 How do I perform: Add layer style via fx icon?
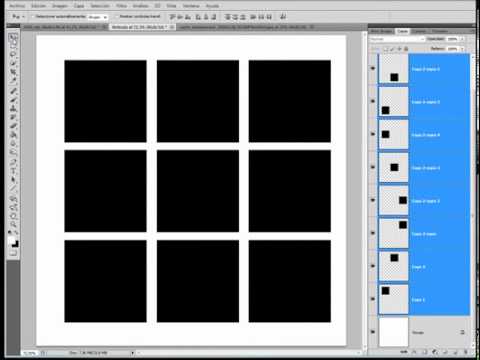414,352
